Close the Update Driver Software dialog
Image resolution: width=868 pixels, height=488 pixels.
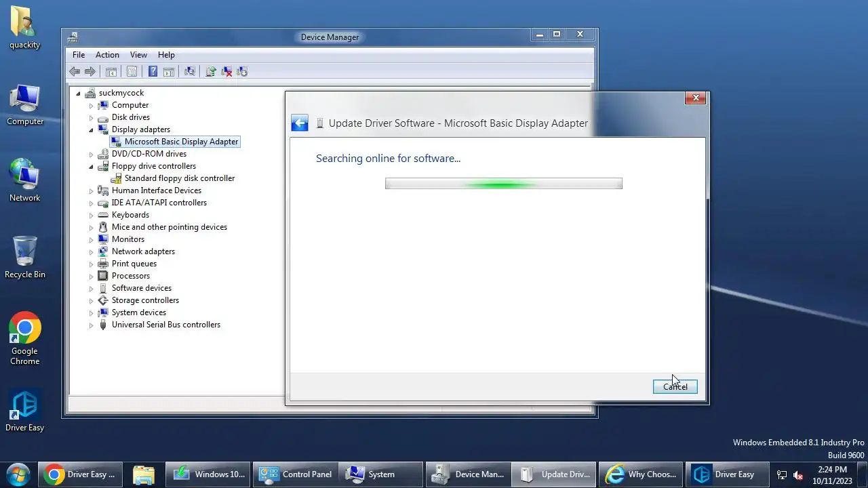tap(696, 98)
